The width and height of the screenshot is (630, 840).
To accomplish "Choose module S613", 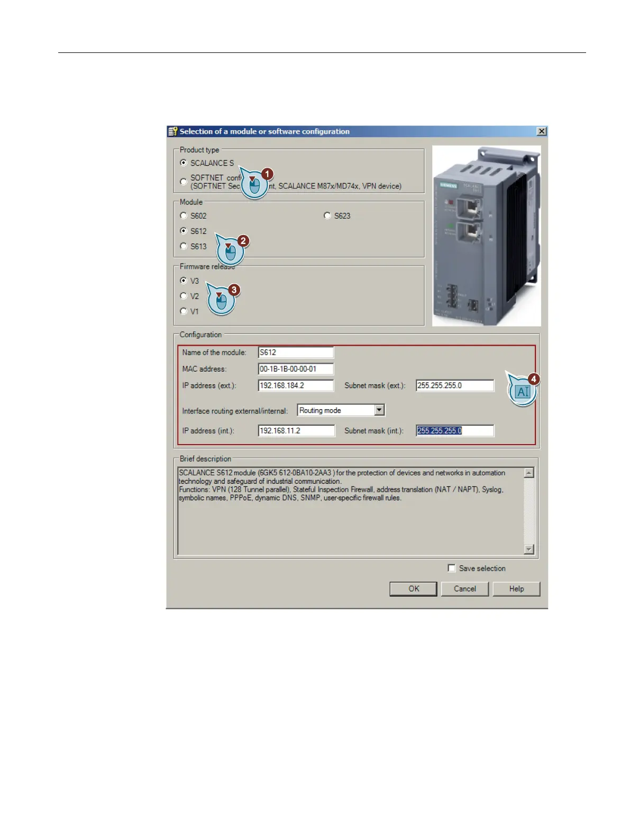I will coord(184,246).
